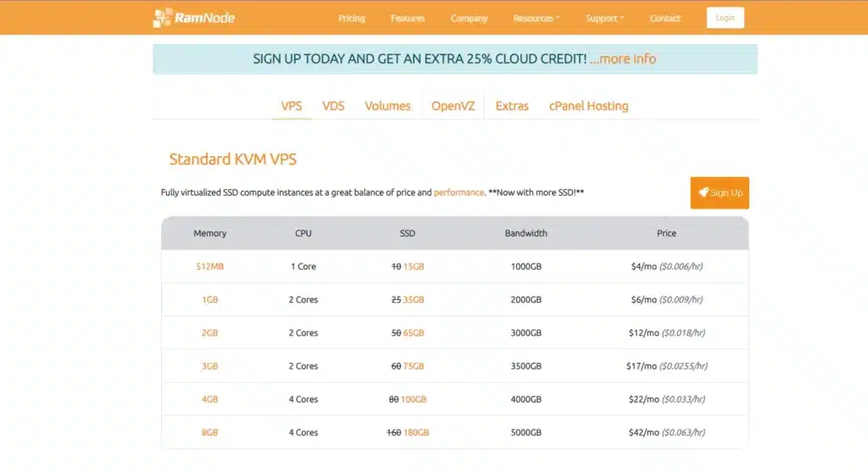Click the 100GB SSD value

[x=414, y=399]
